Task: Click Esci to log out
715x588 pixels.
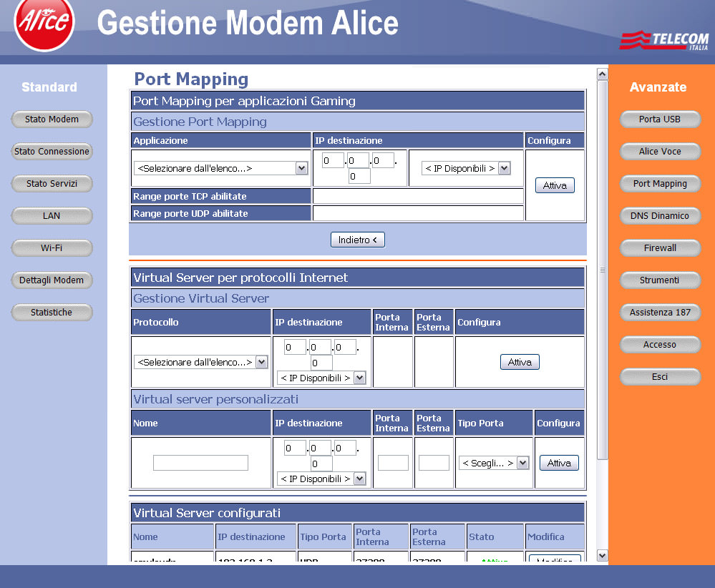Action: click(x=660, y=377)
